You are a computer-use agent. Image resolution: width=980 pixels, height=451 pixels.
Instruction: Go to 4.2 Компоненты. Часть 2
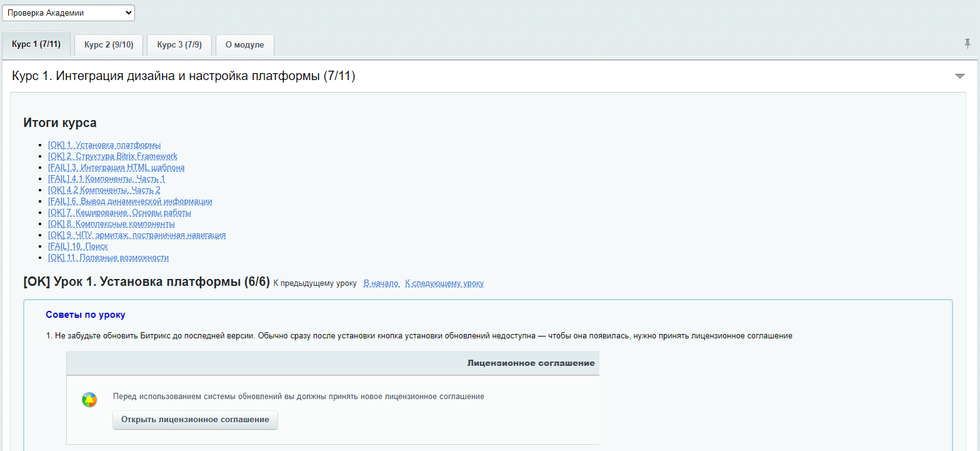click(x=104, y=190)
